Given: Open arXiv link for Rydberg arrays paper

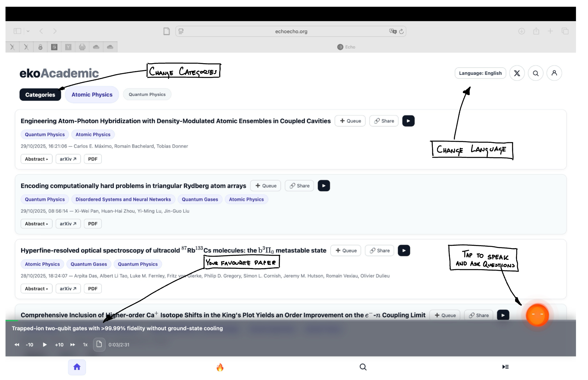Looking at the screenshot, I should pos(68,224).
